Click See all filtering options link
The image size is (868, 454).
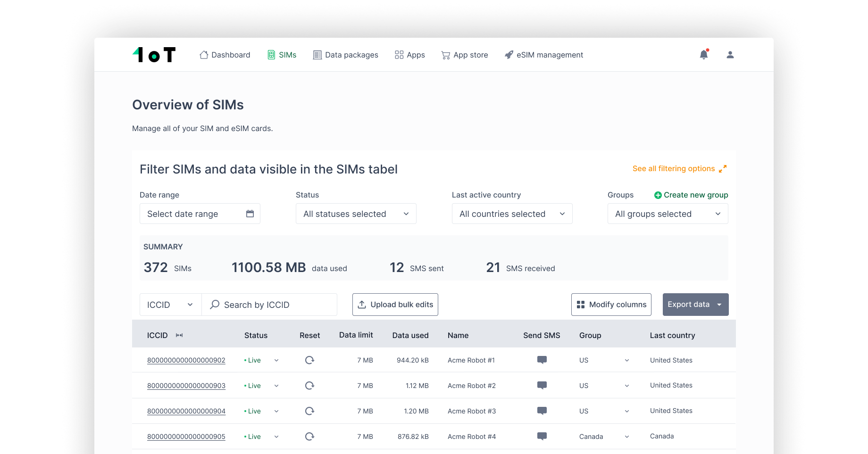(x=674, y=168)
